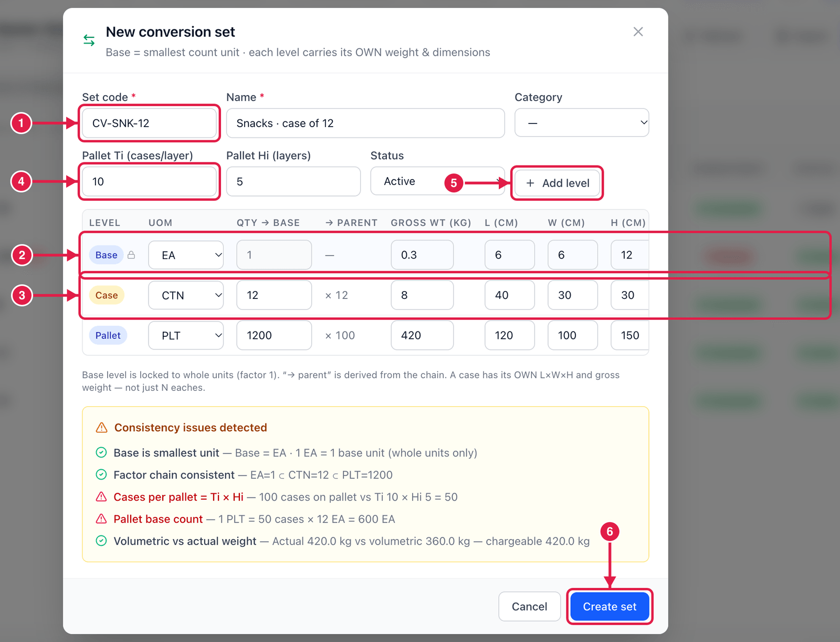Close the New conversion set dialog

pos(638,32)
